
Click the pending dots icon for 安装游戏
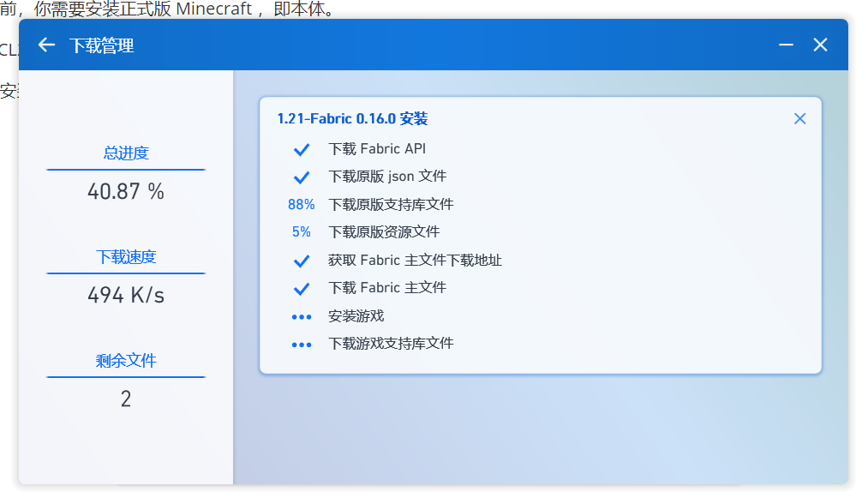pyautogui.click(x=301, y=316)
